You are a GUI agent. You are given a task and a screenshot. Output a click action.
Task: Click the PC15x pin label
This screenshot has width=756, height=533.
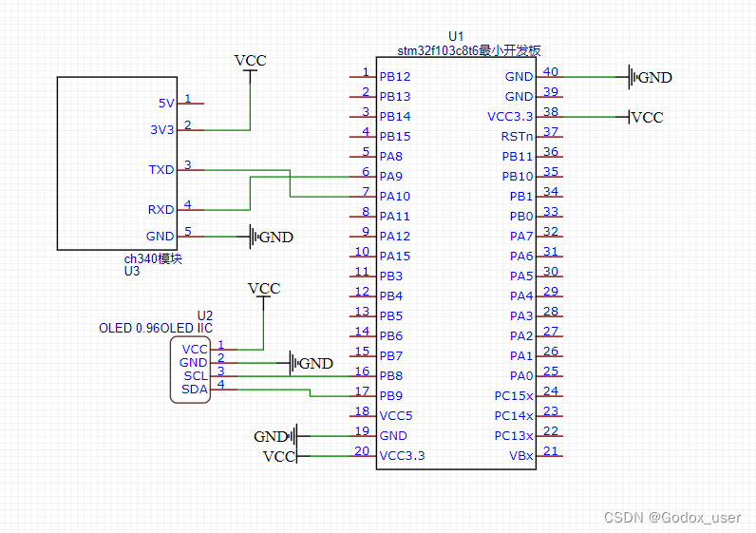coord(514,396)
